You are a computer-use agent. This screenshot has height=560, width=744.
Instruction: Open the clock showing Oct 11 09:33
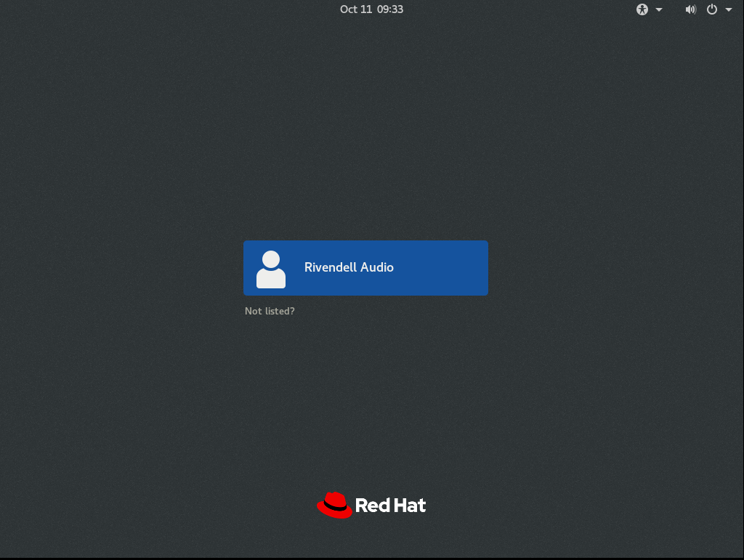(371, 9)
